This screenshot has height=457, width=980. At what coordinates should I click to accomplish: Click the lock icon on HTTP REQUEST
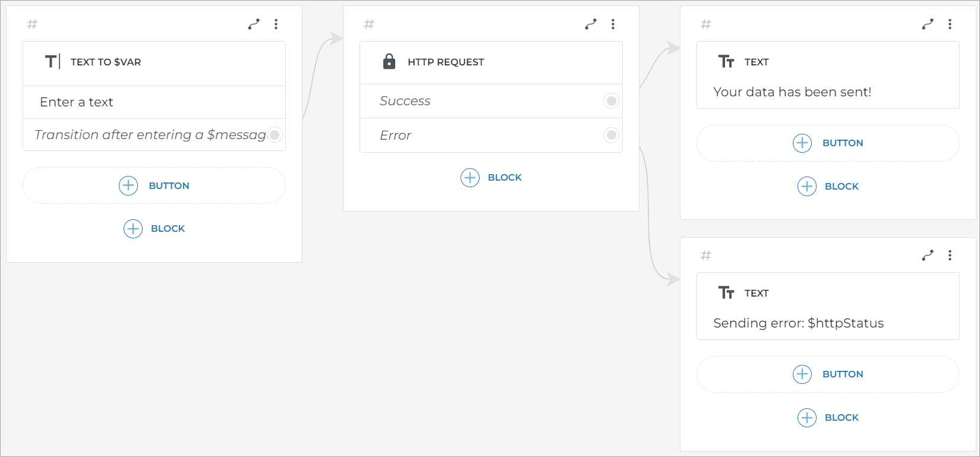(x=389, y=61)
